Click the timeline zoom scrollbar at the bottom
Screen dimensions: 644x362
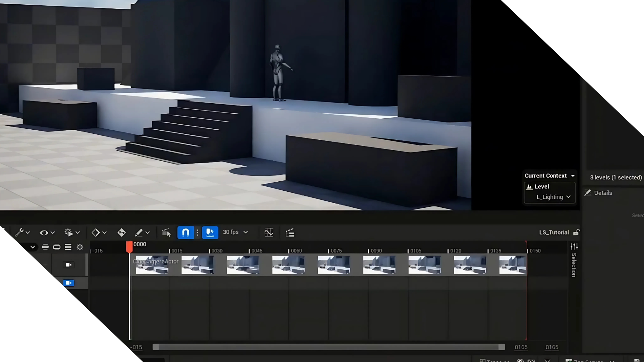[328, 347]
